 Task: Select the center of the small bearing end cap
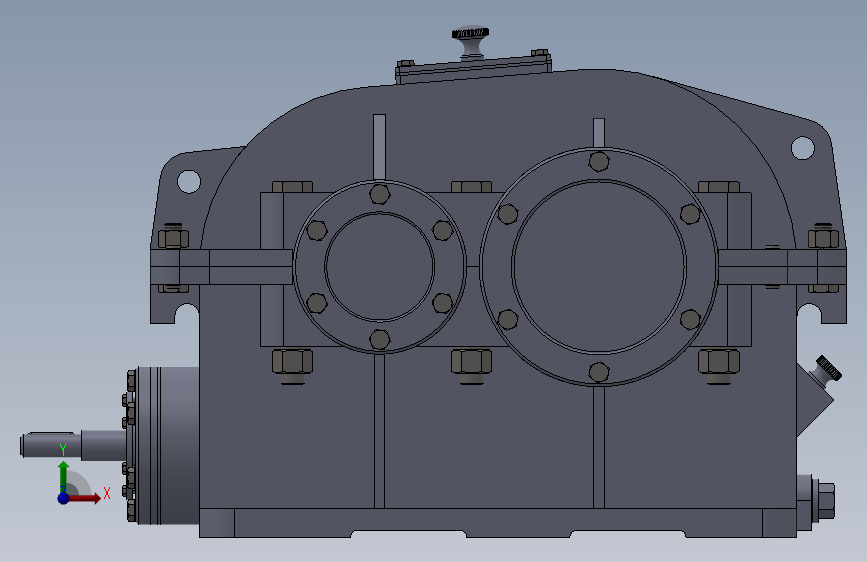(x=380, y=266)
